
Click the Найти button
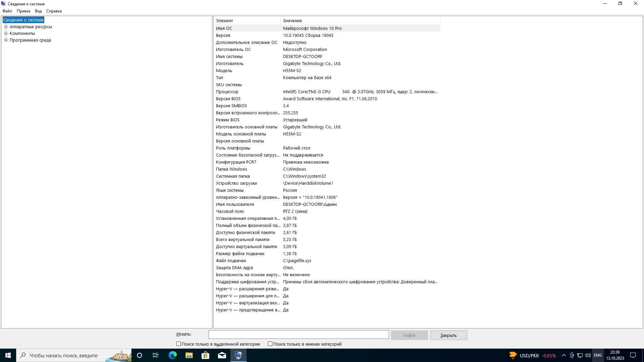coord(409,335)
